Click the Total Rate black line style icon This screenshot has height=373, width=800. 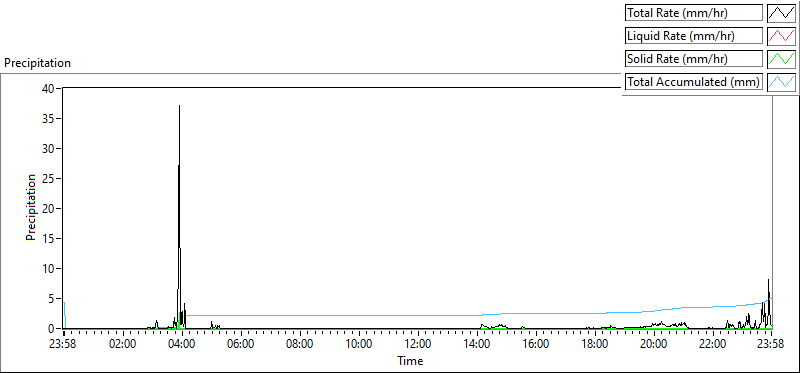coord(781,13)
